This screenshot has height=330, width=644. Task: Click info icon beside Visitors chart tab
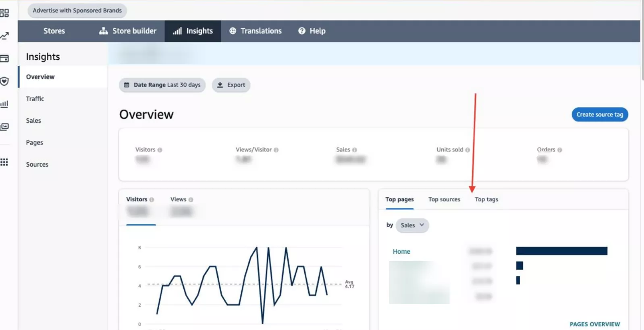point(152,200)
